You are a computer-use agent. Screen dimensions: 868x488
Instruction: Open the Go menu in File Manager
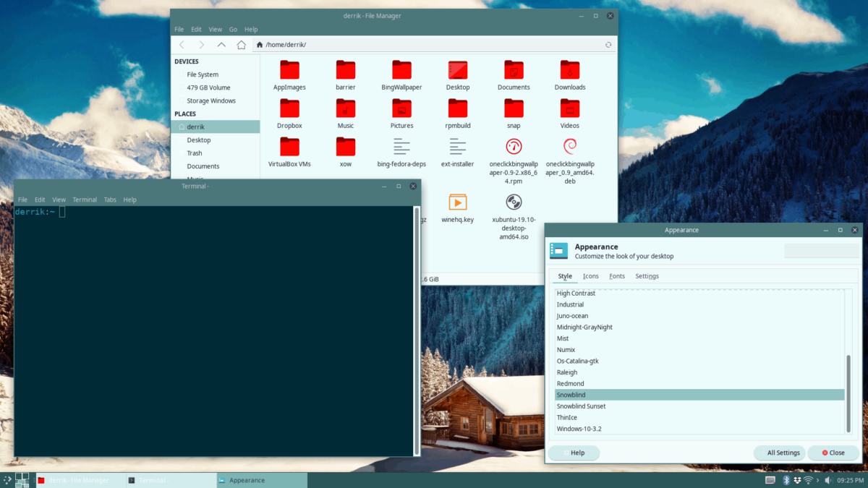pyautogui.click(x=233, y=30)
